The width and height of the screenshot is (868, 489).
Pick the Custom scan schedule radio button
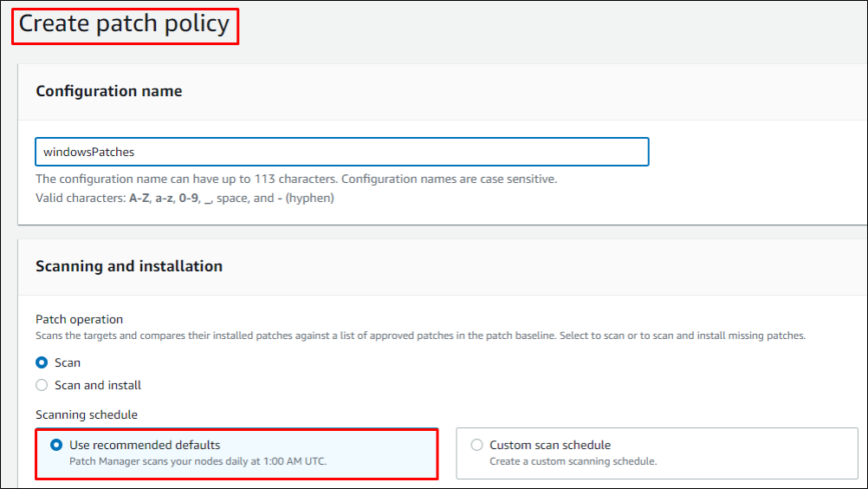pyautogui.click(x=476, y=445)
